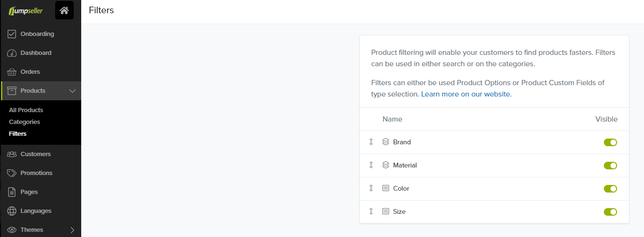The height and width of the screenshot is (237, 644).
Task: Click the Products box icon
Action: pos(12,91)
